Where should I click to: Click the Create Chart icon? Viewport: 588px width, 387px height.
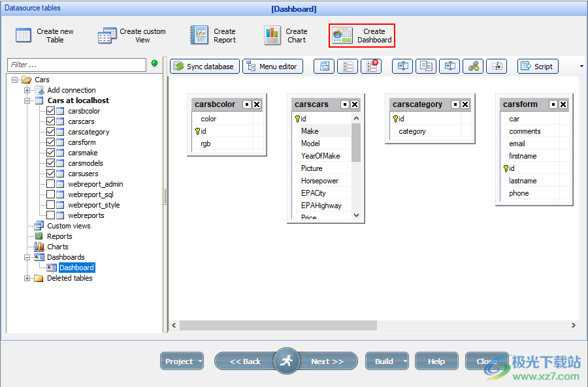point(272,36)
